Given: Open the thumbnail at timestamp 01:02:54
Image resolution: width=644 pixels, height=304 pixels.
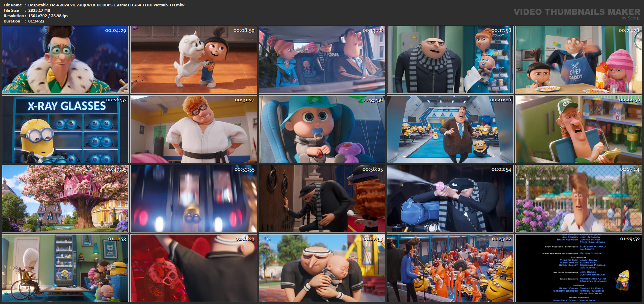Looking at the screenshot, I should tap(450, 199).
